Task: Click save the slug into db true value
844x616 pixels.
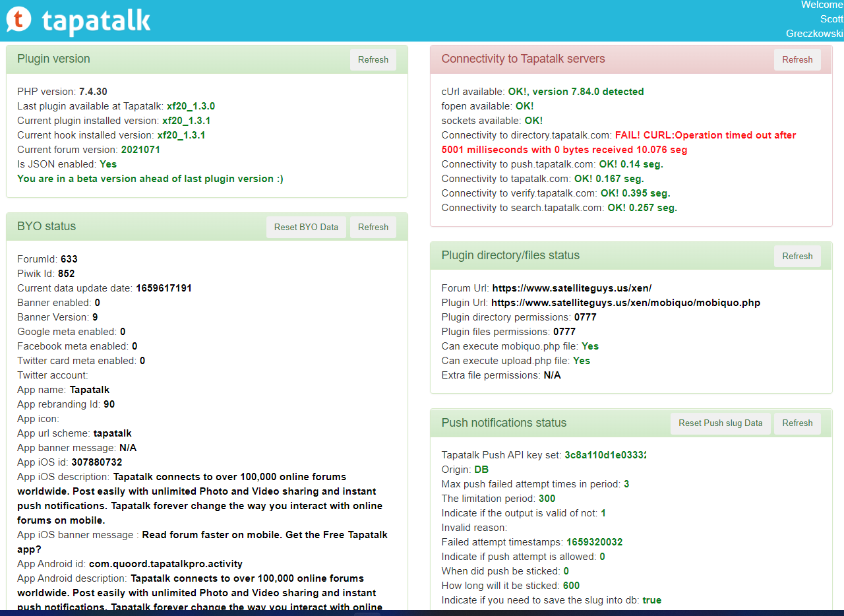Action: click(x=652, y=600)
